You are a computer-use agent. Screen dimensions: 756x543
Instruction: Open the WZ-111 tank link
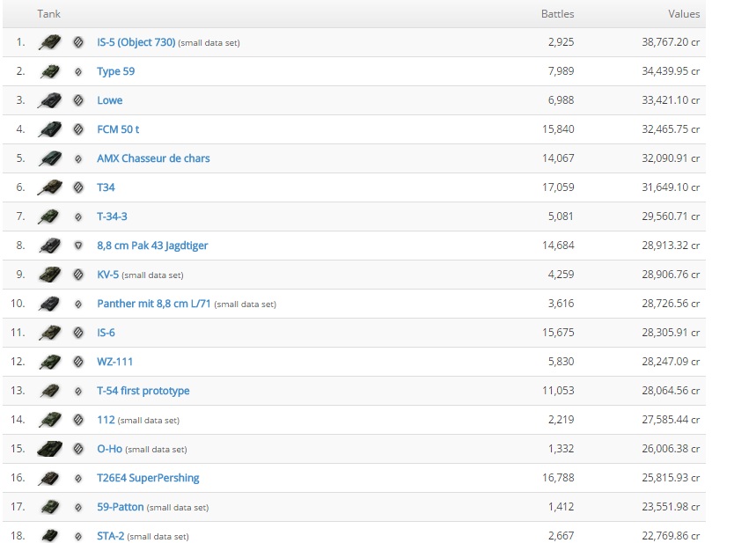[x=115, y=362]
